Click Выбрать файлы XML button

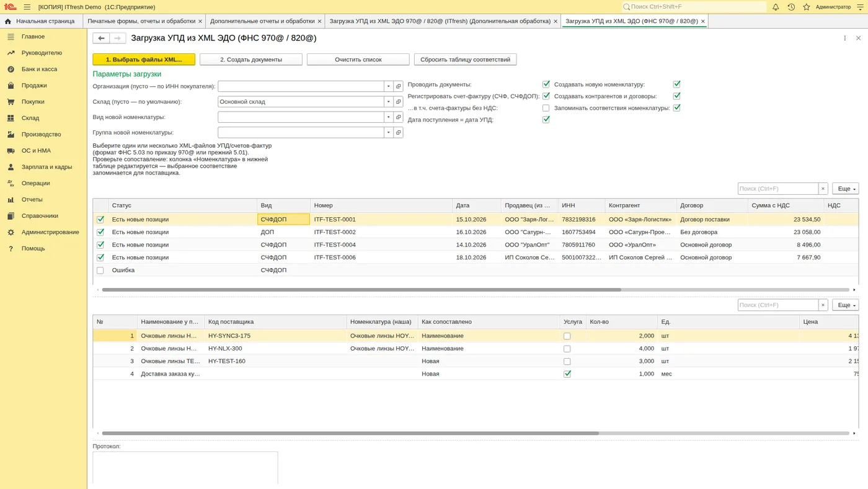(144, 60)
